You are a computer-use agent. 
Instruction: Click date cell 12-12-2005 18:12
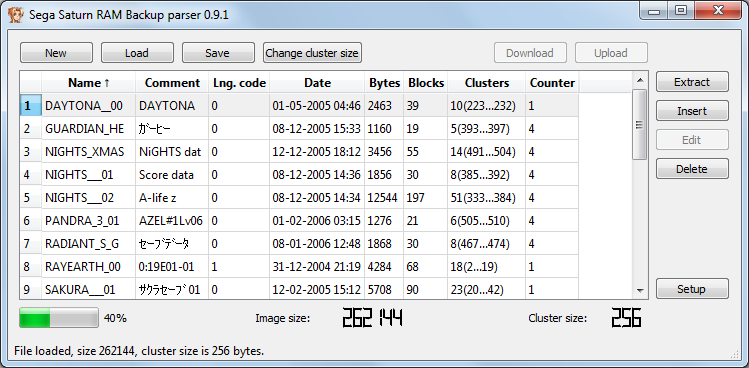(317, 152)
